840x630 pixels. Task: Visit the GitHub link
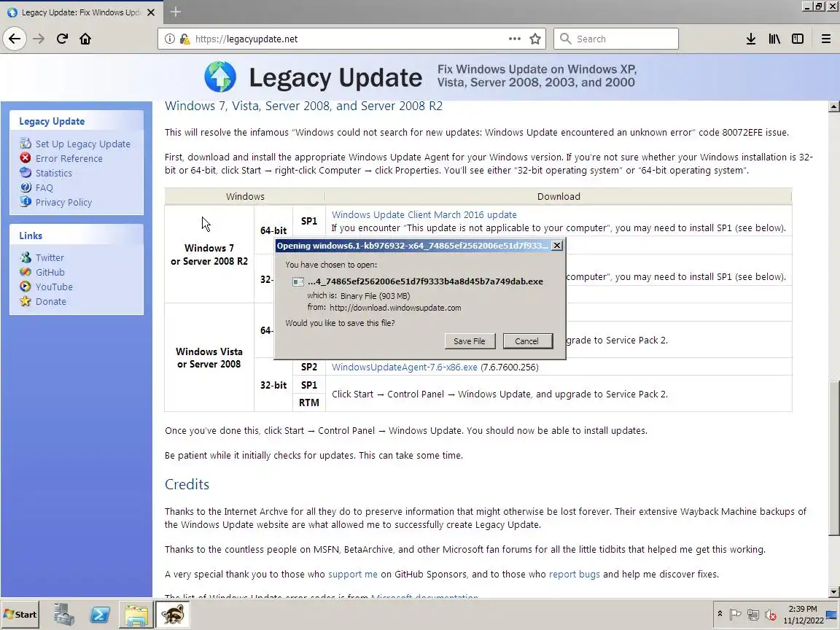(50, 272)
